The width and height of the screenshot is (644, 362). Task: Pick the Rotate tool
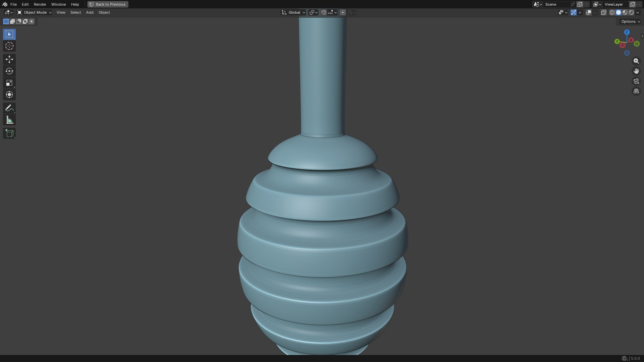[x=9, y=71]
